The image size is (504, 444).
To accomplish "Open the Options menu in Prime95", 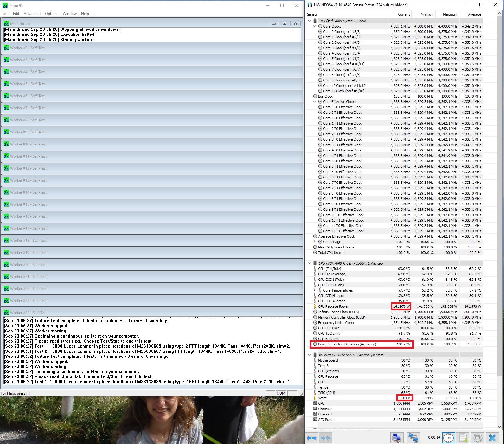I will [x=52, y=14].
